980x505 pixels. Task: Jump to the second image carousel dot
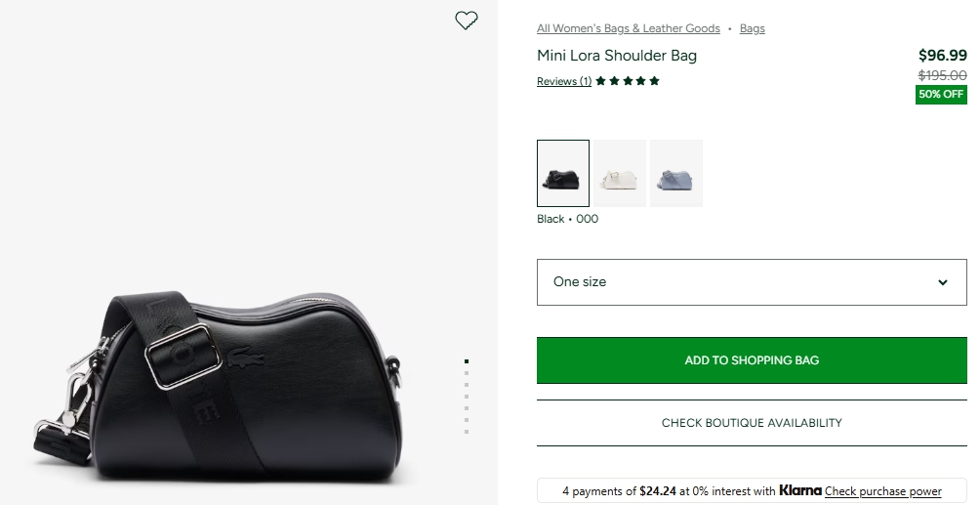[x=467, y=373]
